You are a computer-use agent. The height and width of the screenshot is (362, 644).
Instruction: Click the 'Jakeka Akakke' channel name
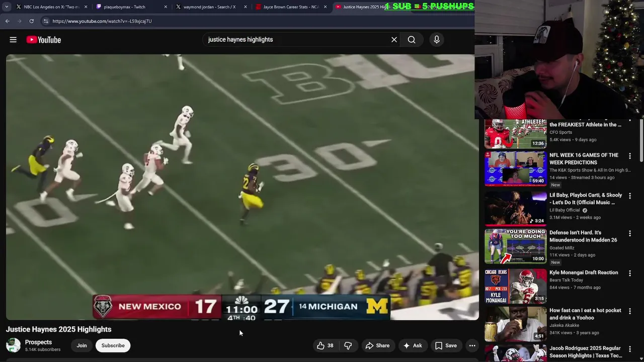565,325
